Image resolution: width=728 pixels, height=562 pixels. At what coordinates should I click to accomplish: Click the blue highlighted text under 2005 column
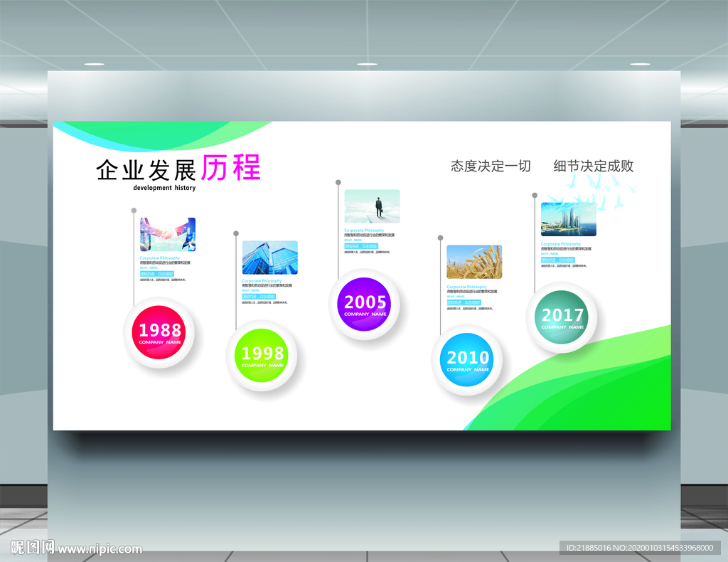click(x=361, y=246)
